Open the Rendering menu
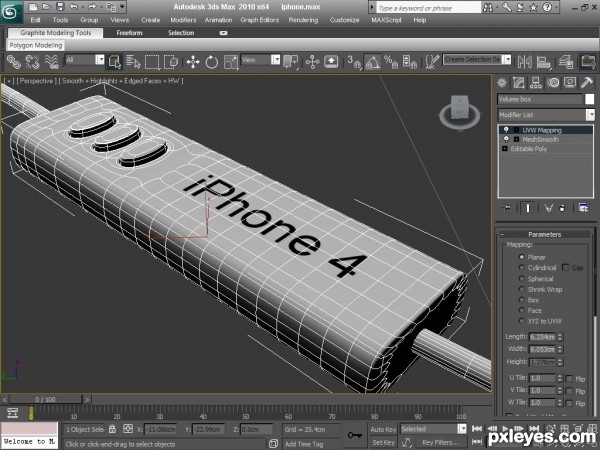Image resolution: width=600 pixels, height=450 pixels. coord(303,20)
